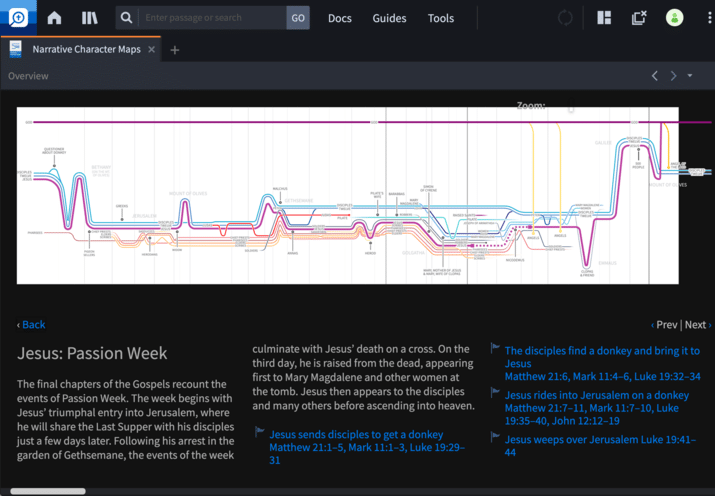
Task: Open the Layouts icon
Action: tap(604, 18)
